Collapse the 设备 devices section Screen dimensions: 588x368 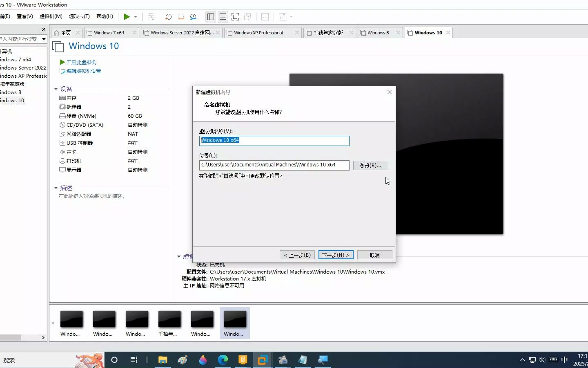coord(56,89)
